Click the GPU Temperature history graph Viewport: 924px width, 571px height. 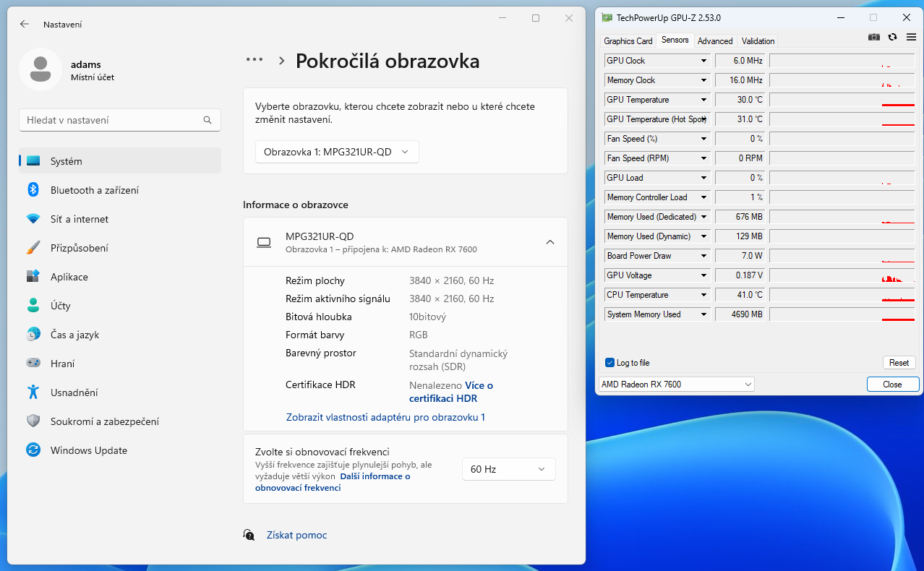click(x=843, y=100)
